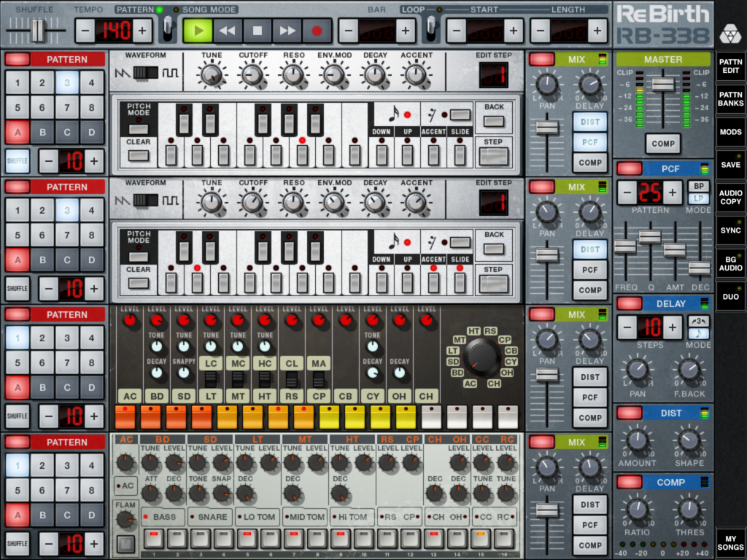Open AUDIO COPY in the sidebar
The height and width of the screenshot is (560, 747).
[730, 198]
